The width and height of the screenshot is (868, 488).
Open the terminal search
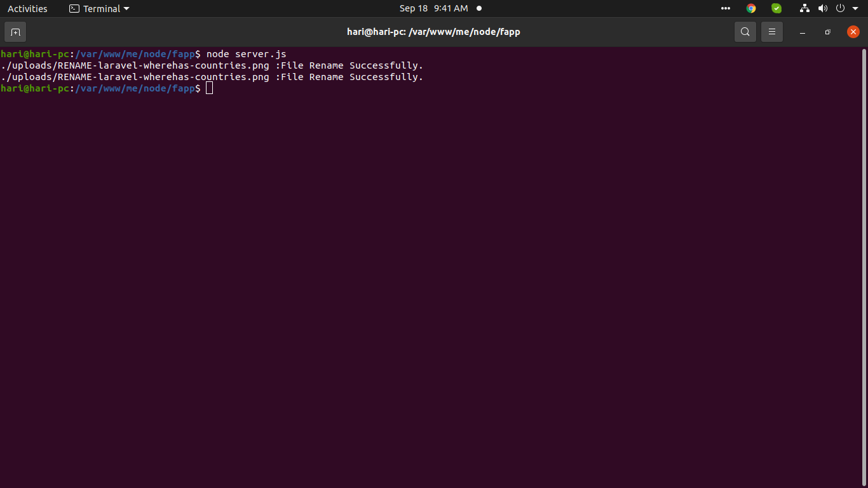tap(745, 32)
